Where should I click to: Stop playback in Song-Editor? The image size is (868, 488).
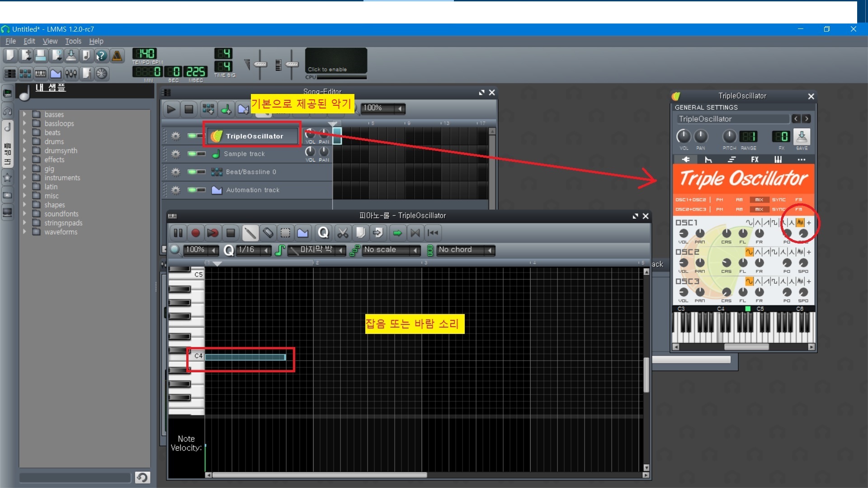tap(189, 109)
